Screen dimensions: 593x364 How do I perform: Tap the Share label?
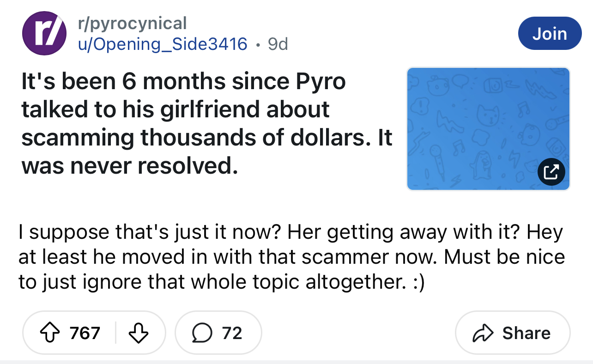(526, 333)
